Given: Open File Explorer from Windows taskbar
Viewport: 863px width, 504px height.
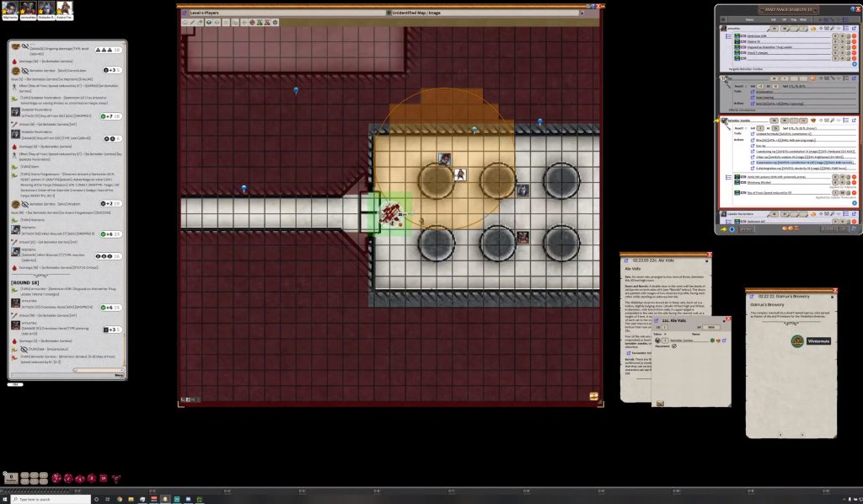Looking at the screenshot, I should (x=131, y=499).
